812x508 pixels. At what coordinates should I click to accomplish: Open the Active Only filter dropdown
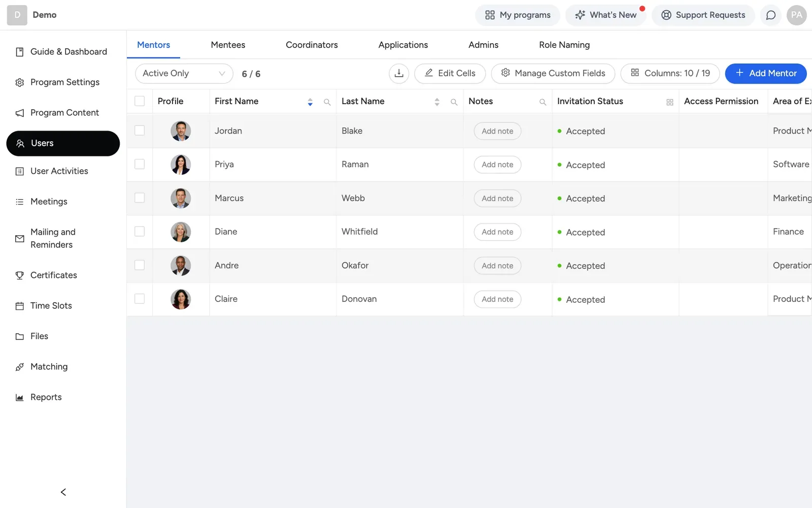[x=184, y=73]
